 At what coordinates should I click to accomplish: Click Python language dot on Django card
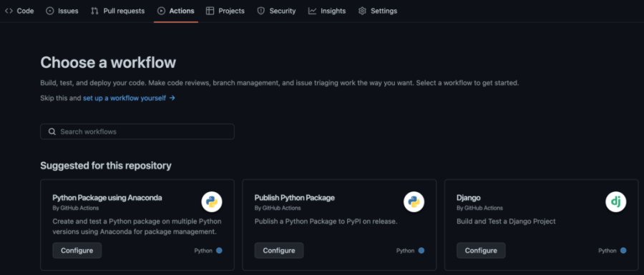tap(623, 251)
